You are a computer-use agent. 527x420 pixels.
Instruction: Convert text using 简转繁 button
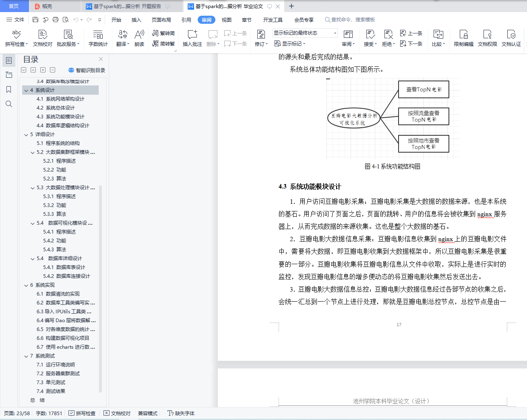pyautogui.click(x=163, y=43)
